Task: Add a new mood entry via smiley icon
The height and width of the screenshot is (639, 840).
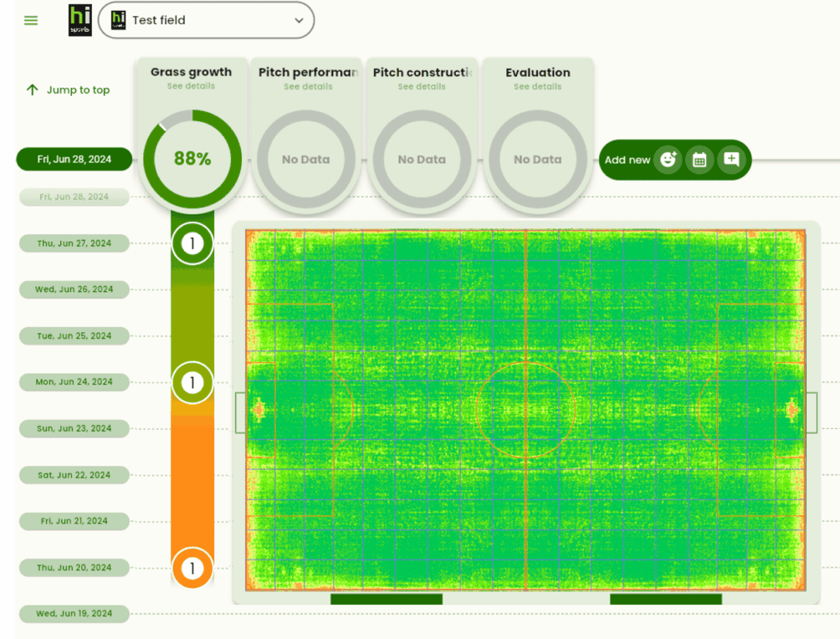Action: point(667,161)
